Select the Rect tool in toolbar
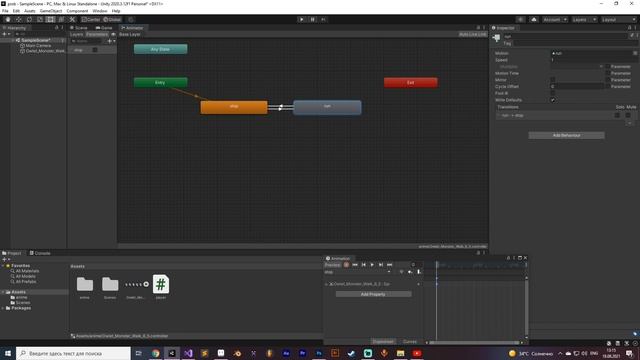 click(x=51, y=20)
